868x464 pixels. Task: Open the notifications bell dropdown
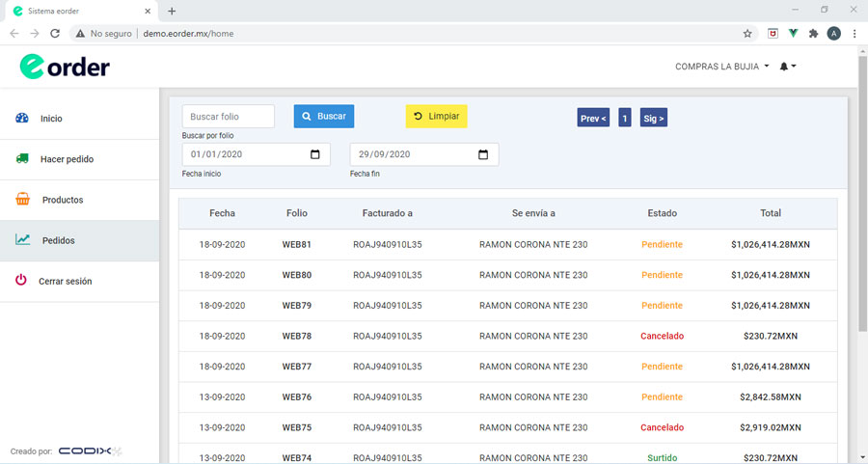coord(787,67)
